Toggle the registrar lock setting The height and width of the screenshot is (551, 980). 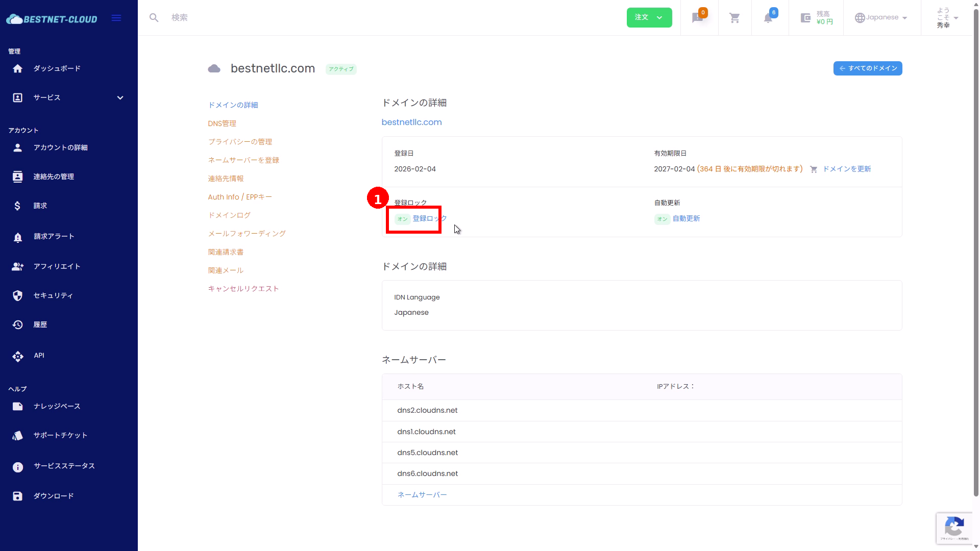coord(429,218)
